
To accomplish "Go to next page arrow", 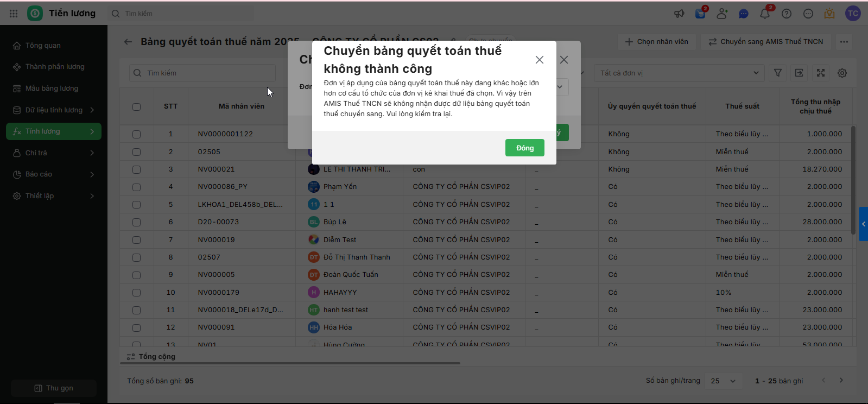I will 841,380.
